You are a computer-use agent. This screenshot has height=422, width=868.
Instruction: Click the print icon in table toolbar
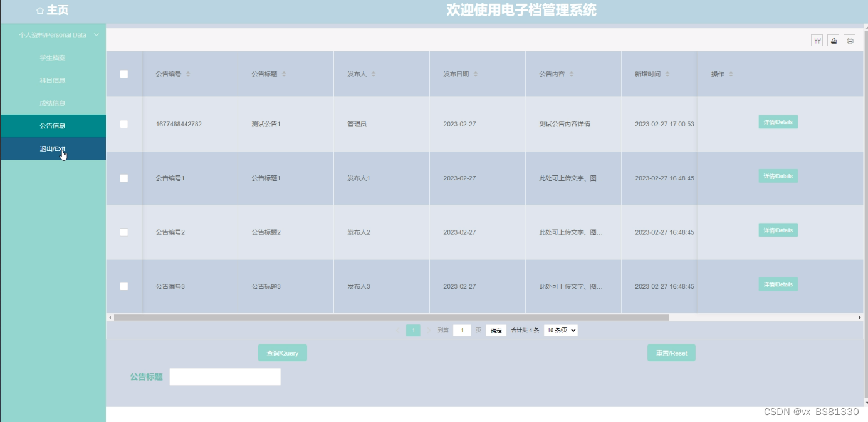coord(850,41)
